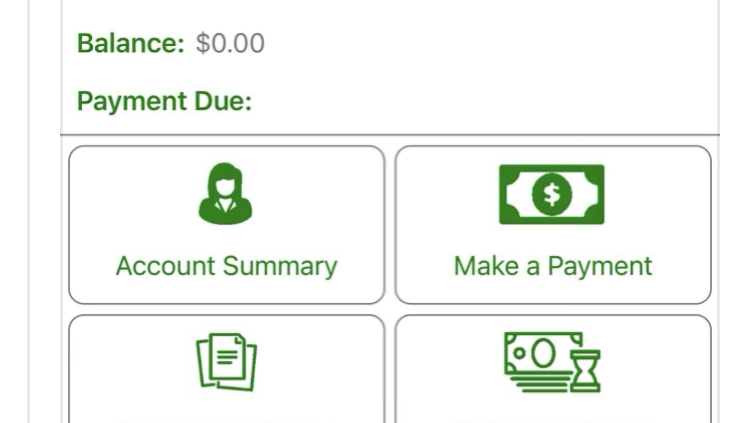
Task: Click the dollar sign circle on the bill
Action: pos(552,194)
